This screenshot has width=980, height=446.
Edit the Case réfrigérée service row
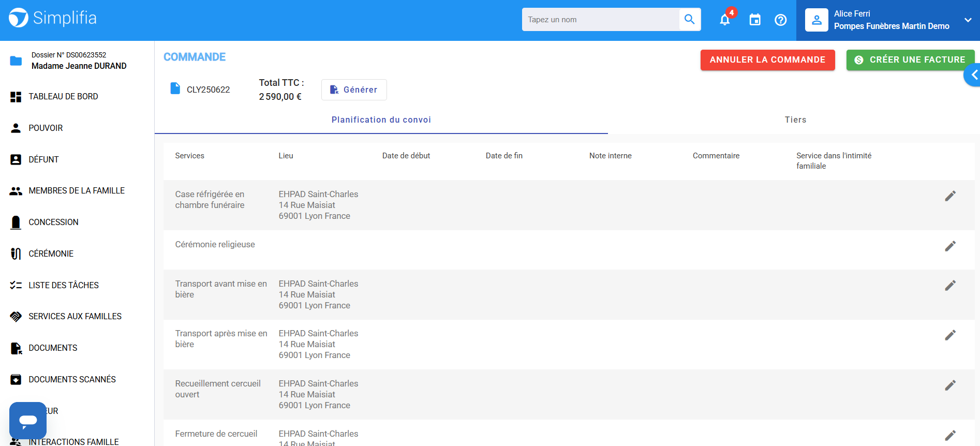950,196
